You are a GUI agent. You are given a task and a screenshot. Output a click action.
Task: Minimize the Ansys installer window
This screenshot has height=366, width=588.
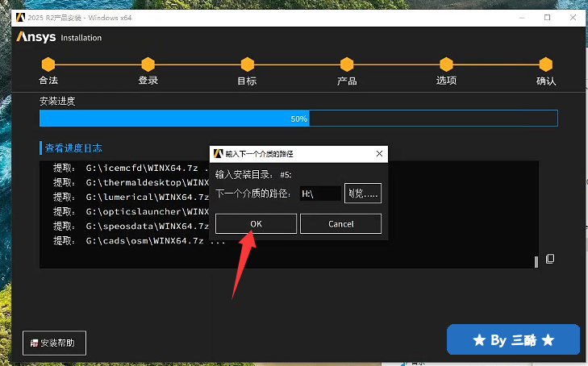click(x=522, y=18)
